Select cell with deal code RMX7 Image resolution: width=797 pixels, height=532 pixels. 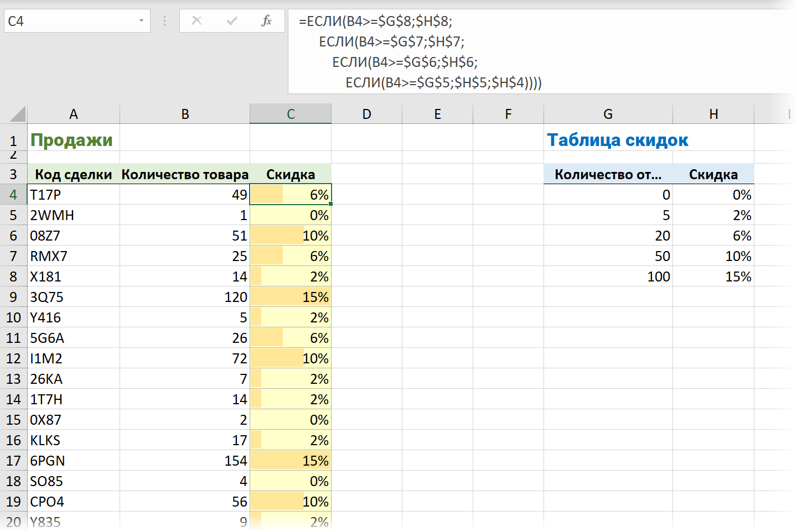[x=74, y=256]
